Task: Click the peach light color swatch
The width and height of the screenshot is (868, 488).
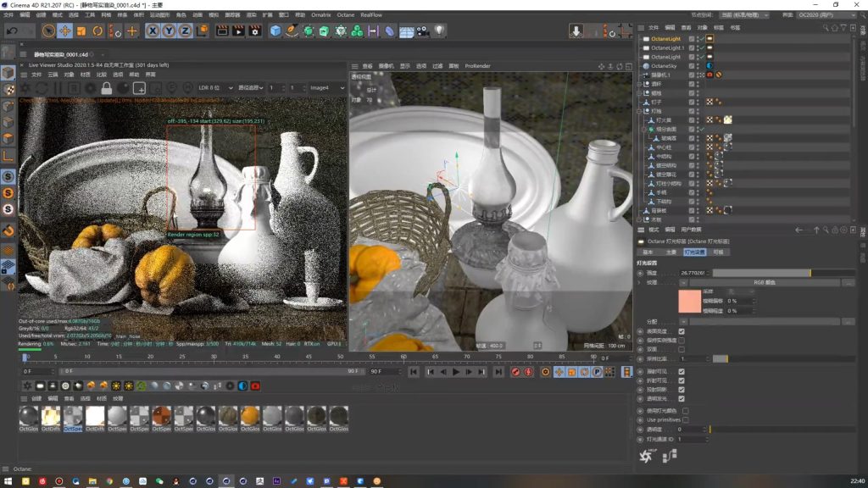Action: (x=690, y=301)
